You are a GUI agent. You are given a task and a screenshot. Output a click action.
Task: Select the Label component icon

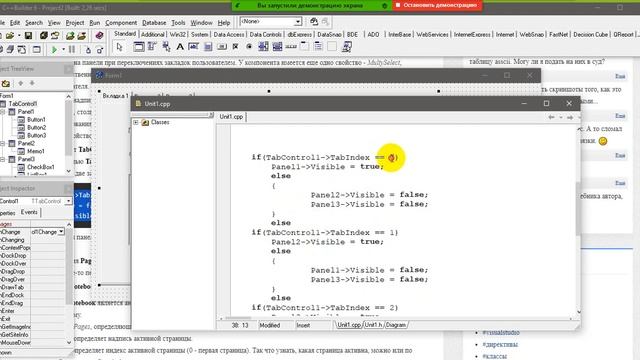[180, 47]
